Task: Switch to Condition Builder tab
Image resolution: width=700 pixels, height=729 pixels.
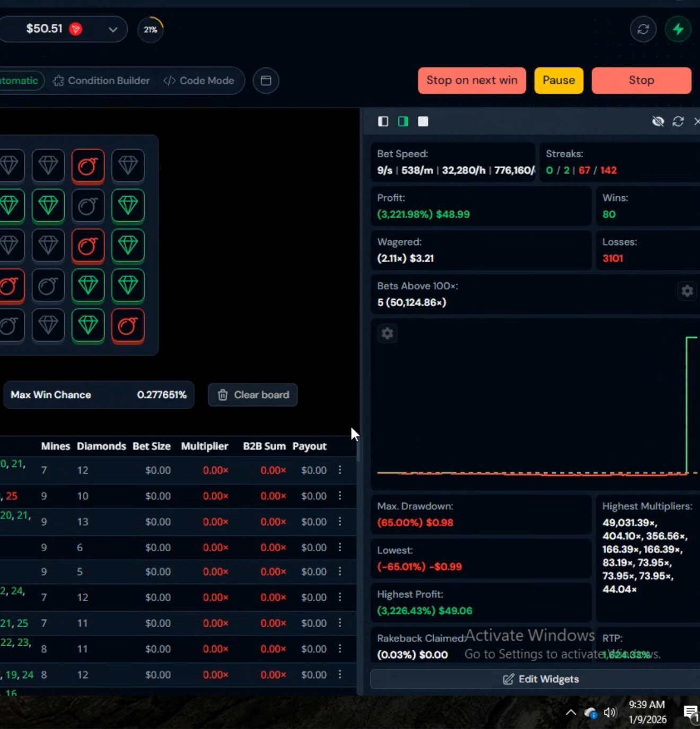Action: [x=102, y=81]
